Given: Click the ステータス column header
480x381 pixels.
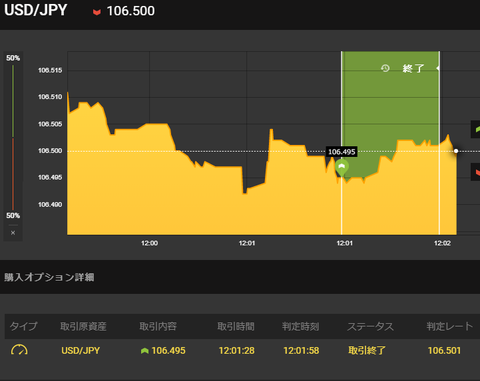Looking at the screenshot, I should (370, 326).
